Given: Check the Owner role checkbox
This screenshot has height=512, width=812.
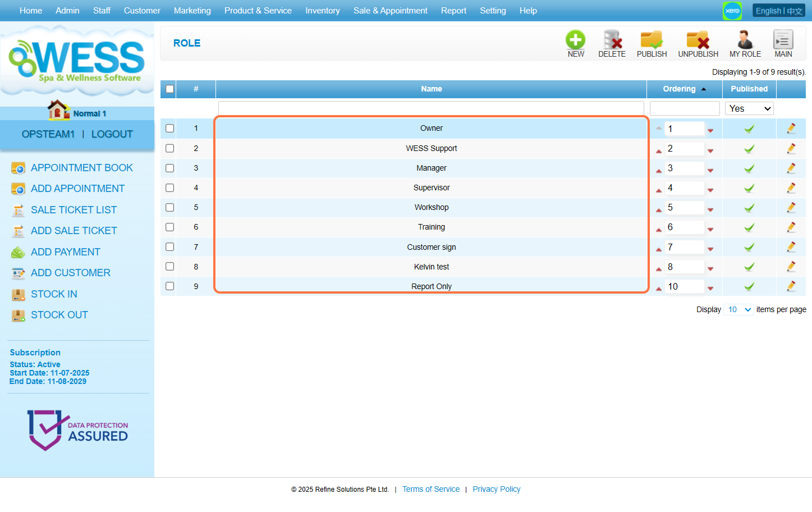Looking at the screenshot, I should point(170,129).
